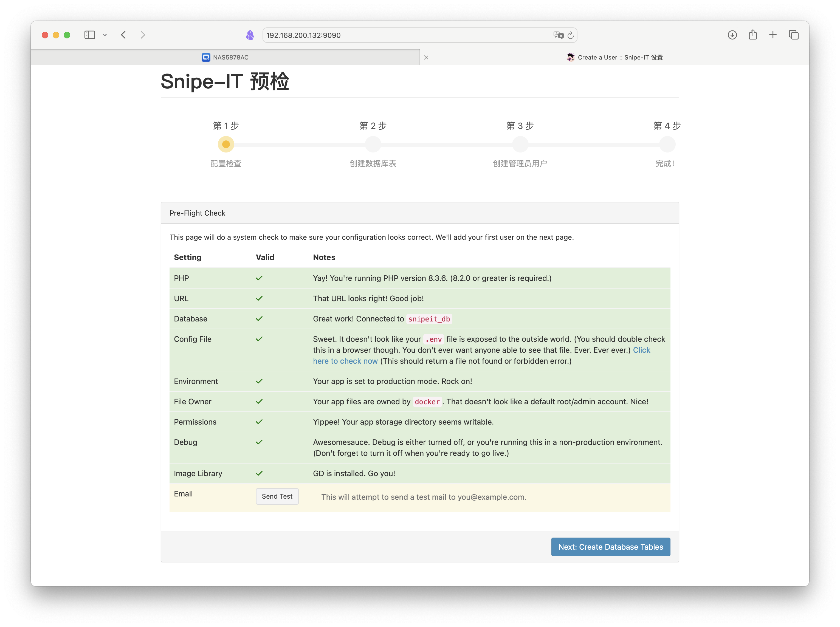Open the sidebar options dropdown arrow
This screenshot has height=627, width=840.
(105, 35)
